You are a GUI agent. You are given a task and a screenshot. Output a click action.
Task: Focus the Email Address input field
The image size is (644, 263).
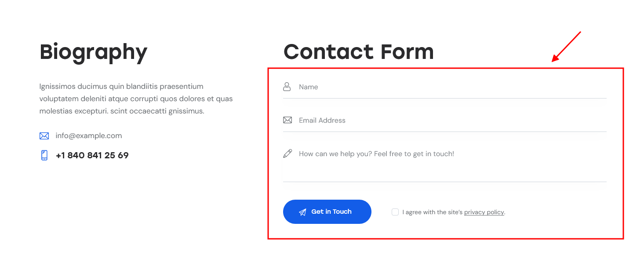[445, 121]
